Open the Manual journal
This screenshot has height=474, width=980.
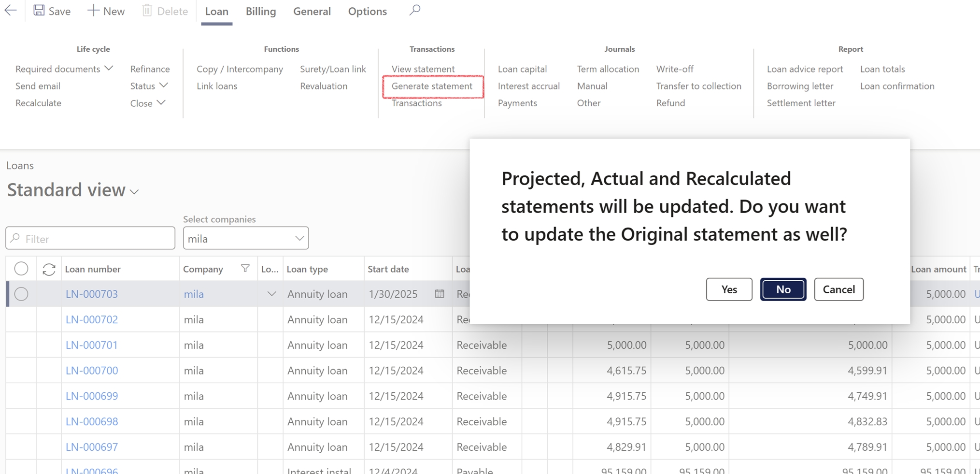[592, 86]
